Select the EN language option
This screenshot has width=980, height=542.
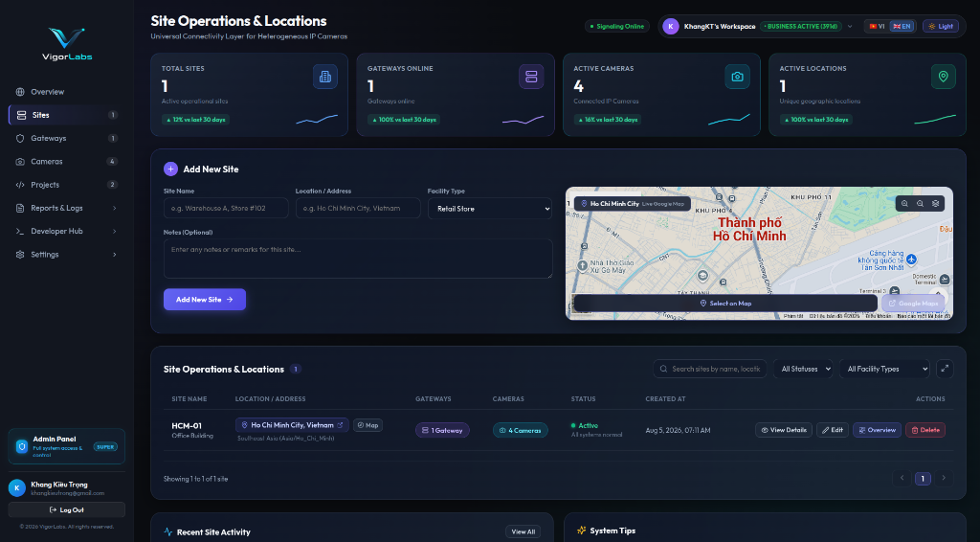click(x=902, y=26)
